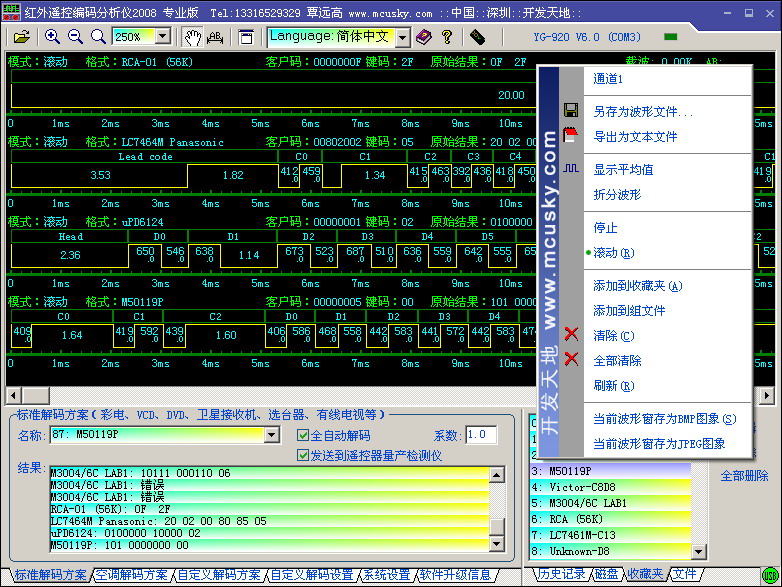This screenshot has height=587, width=782.
Task: Choose 另存为波形文件 from context menu
Action: (642, 112)
